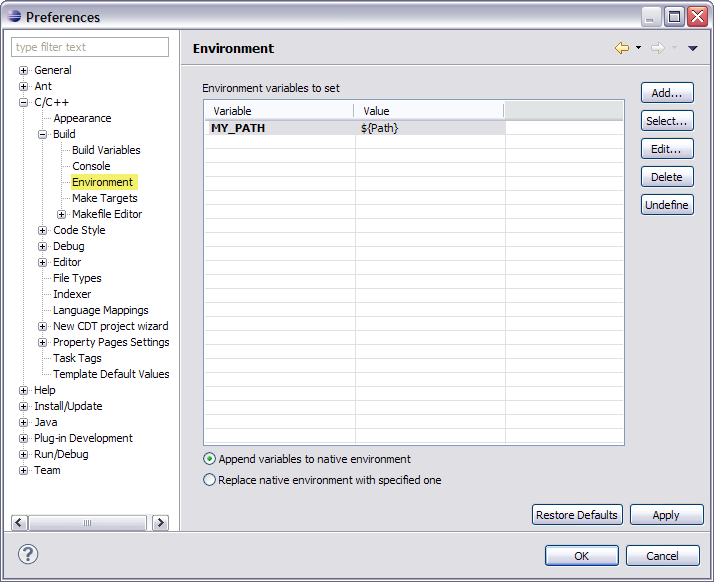Click the type filter text field

[90, 47]
